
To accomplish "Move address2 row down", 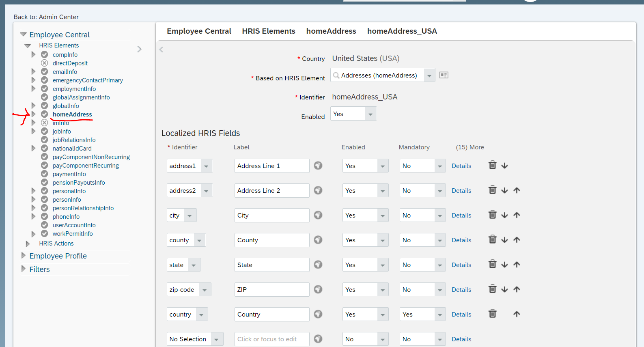I will pyautogui.click(x=504, y=190).
